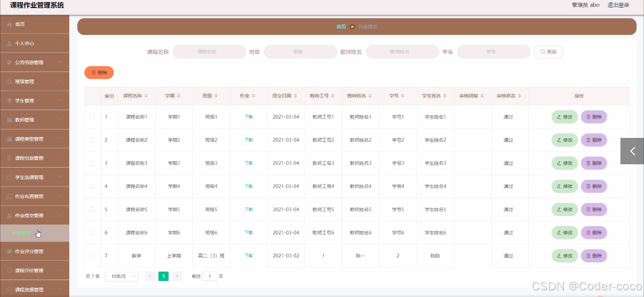Open the 作业布置管理 menu label
Viewport: 644px width, 297px height.
[x=29, y=197]
